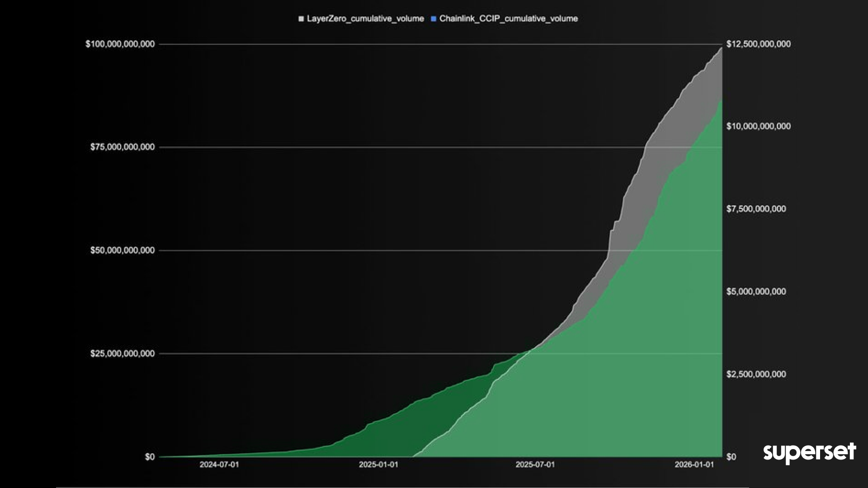Click the $50,000,000,000 left axis label

point(123,250)
